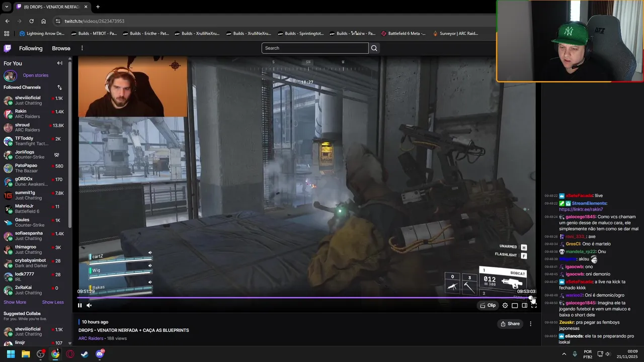Image resolution: width=644 pixels, height=362 pixels.
Task: Open gORDOx channel in the sidebar
Action: [x=34, y=182]
